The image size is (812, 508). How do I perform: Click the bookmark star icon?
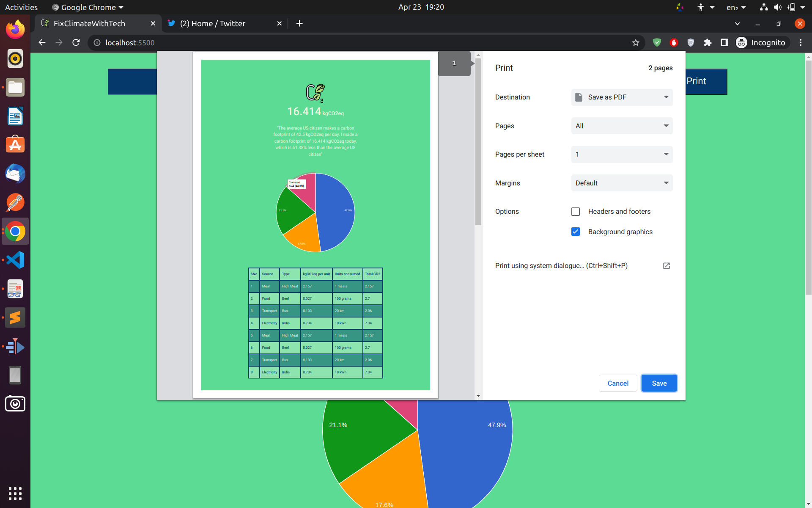[635, 42]
